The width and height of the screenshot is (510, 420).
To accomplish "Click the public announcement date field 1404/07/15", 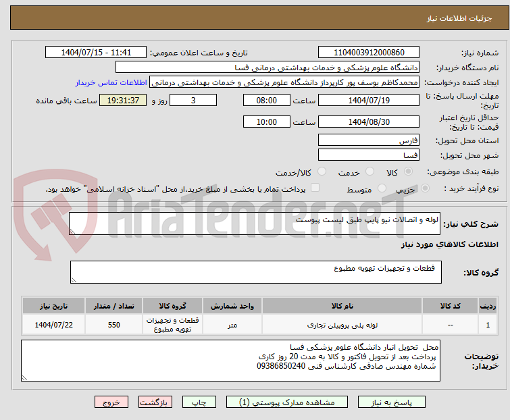I will pos(96,53).
